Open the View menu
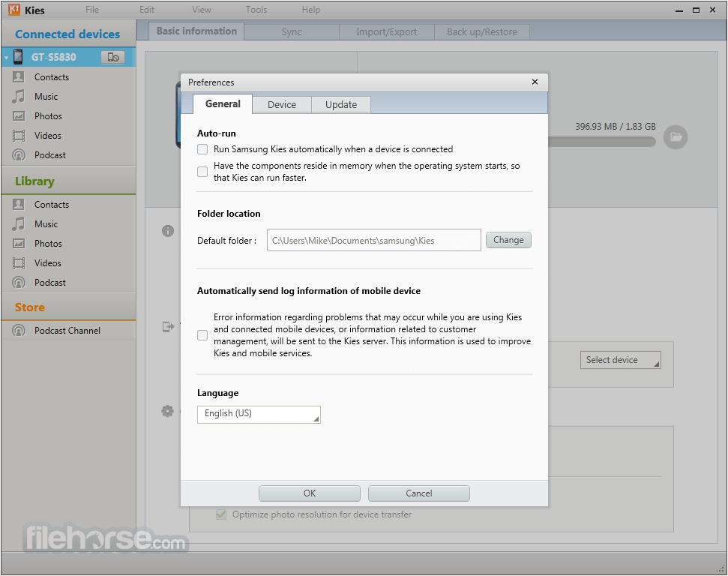This screenshot has width=728, height=576. (x=202, y=9)
